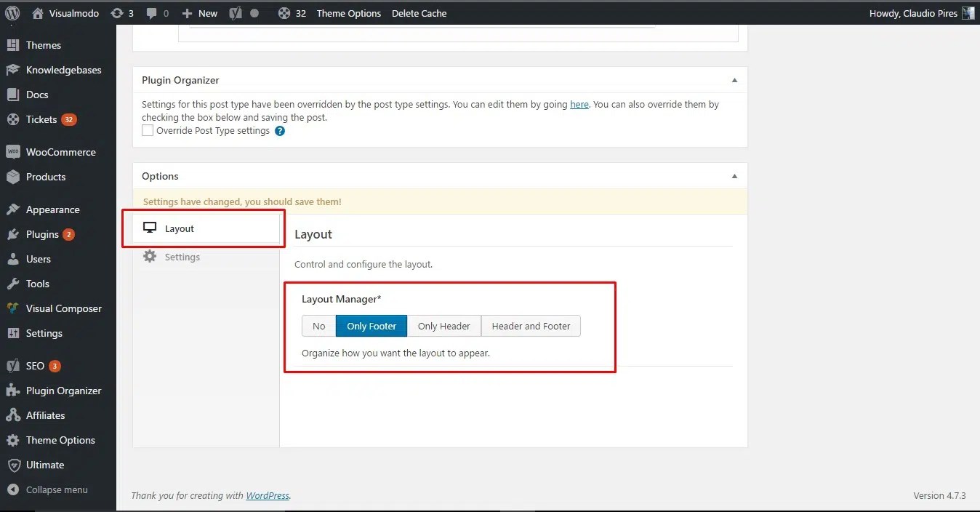Select No in the Layout Manager

(318, 326)
